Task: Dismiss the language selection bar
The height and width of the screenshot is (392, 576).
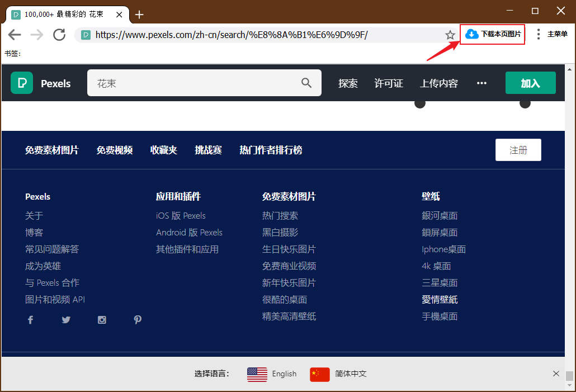Action: [556, 374]
